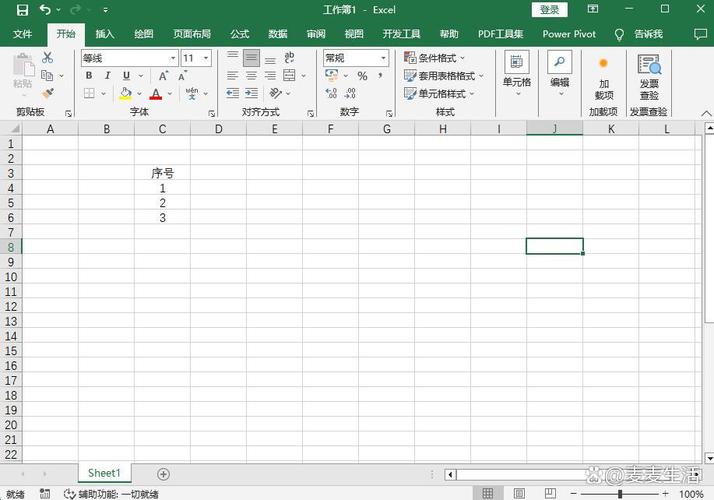Switch to Page Break Preview button
This screenshot has width=714, height=500.
point(550,493)
